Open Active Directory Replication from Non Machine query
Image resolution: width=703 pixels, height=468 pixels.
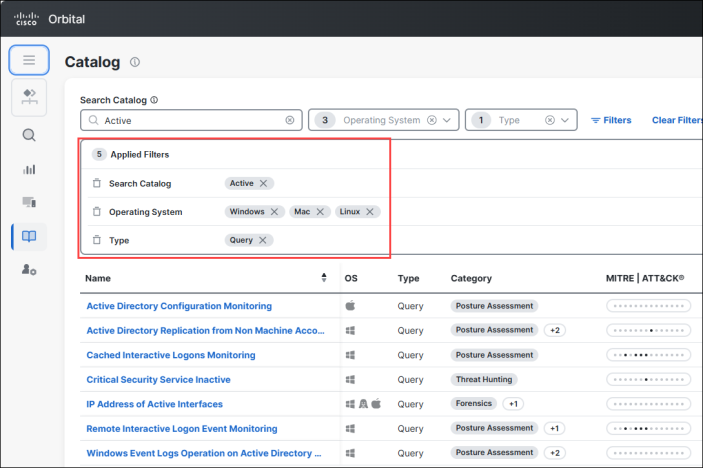click(x=205, y=330)
